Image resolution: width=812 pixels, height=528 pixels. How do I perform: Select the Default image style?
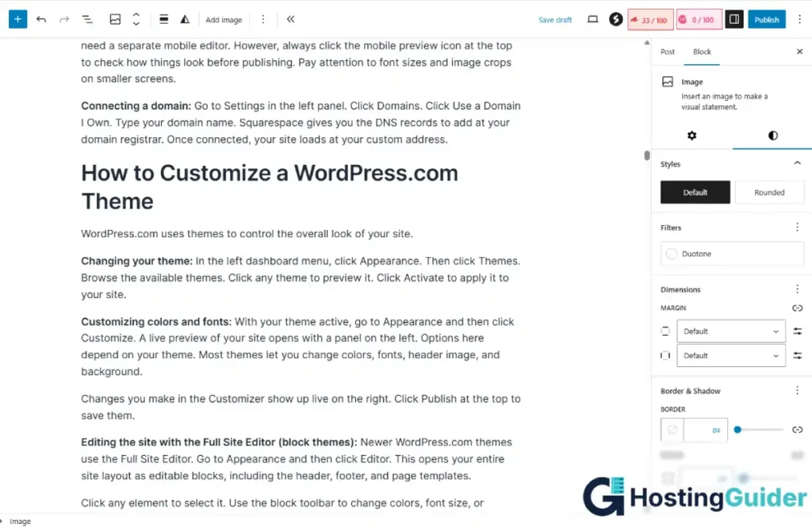(695, 192)
